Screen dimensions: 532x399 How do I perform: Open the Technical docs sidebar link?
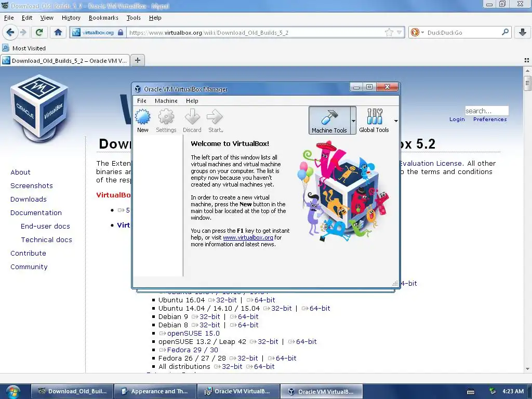tap(46, 240)
